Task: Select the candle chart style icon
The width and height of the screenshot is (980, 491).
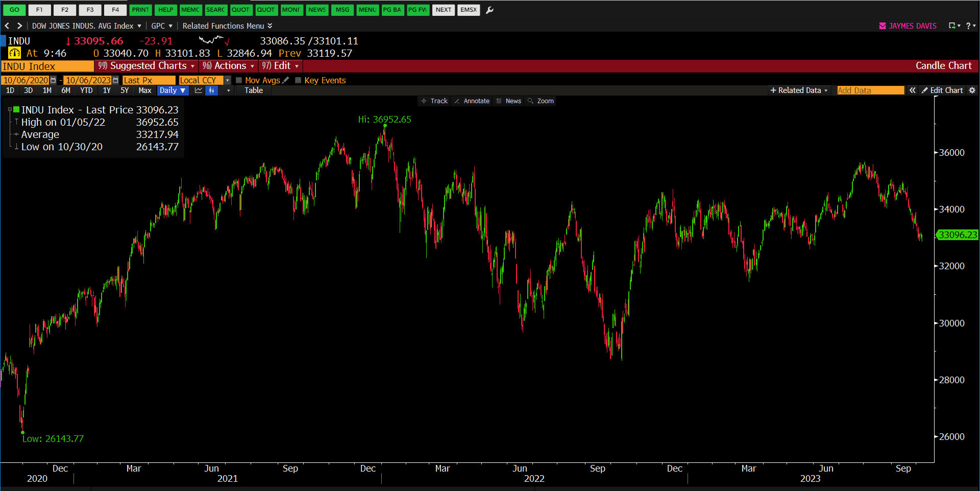Action: coord(211,90)
